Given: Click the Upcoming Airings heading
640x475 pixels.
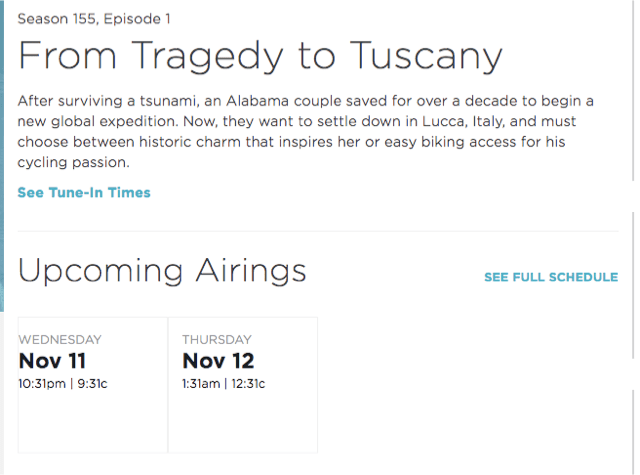Looking at the screenshot, I should click(x=162, y=270).
